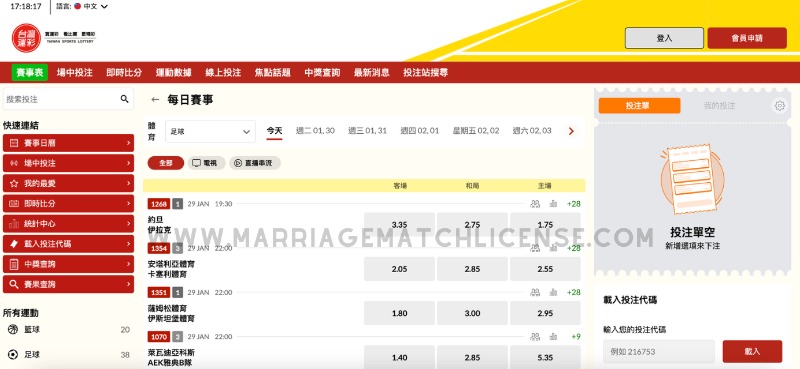Image resolution: width=800 pixels, height=369 pixels.
Task: Filter matches by 全部
Action: coord(166,163)
